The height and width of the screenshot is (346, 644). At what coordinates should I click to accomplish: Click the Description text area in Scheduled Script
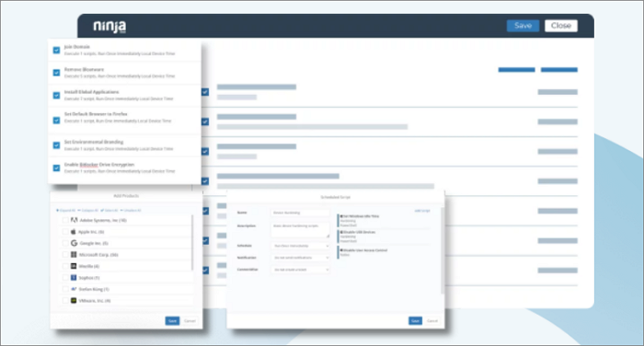(300, 230)
